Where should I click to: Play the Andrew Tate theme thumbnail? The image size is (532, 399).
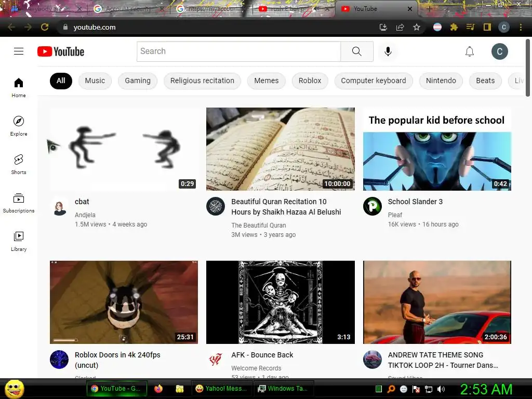[x=437, y=302]
